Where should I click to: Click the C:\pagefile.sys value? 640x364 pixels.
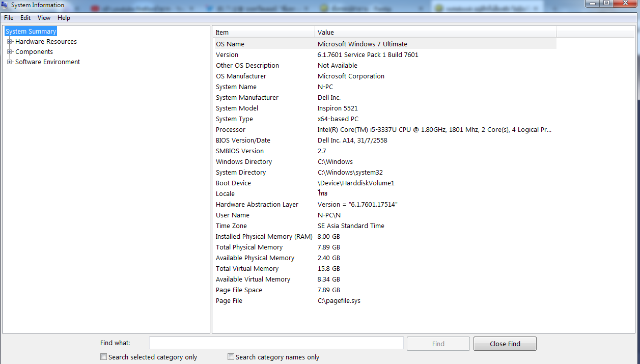coord(339,301)
